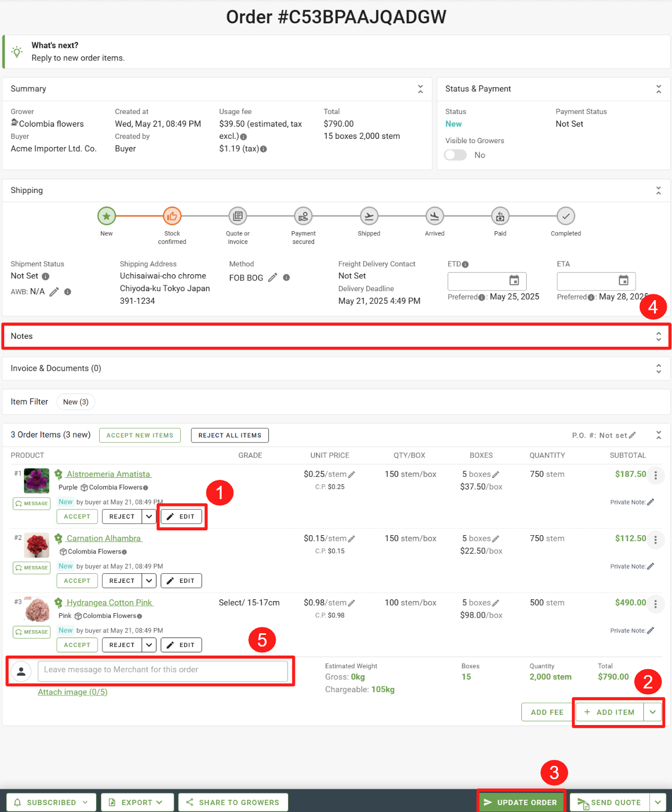Image resolution: width=672 pixels, height=812 pixels.
Task: Open the Add Item dropdown arrow
Action: click(x=653, y=712)
